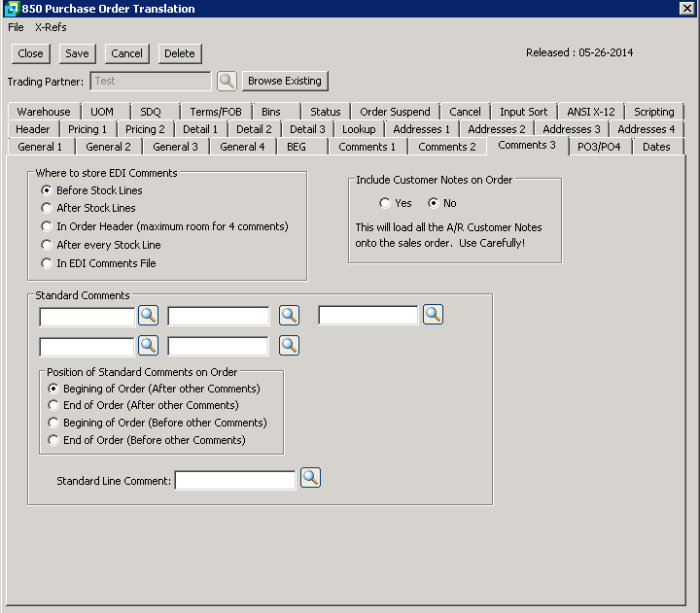Screen dimensions: 700x613
Task: Open lookup for second bottom-row Standard Comments field
Action: (289, 345)
